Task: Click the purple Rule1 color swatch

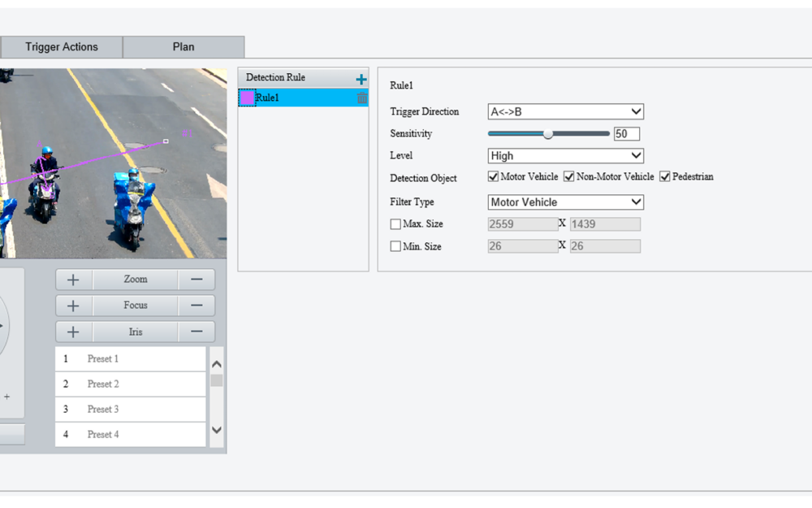Action: click(247, 98)
